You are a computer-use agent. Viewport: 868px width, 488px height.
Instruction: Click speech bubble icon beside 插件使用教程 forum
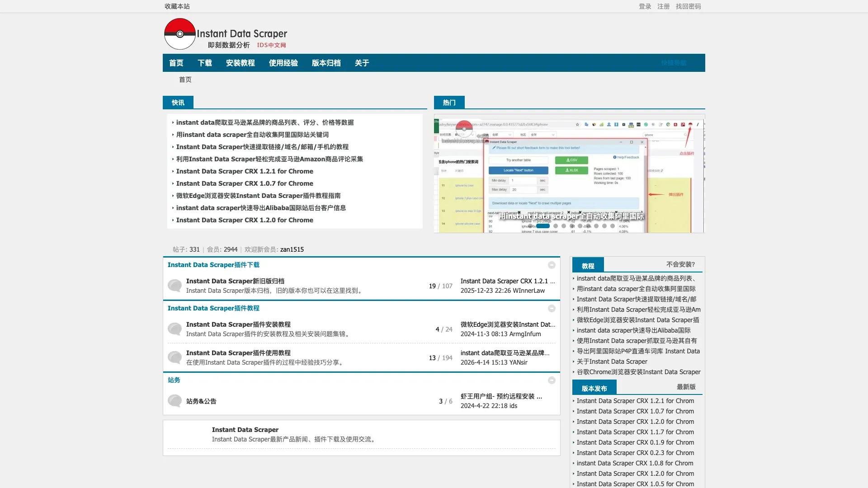pos(175,357)
